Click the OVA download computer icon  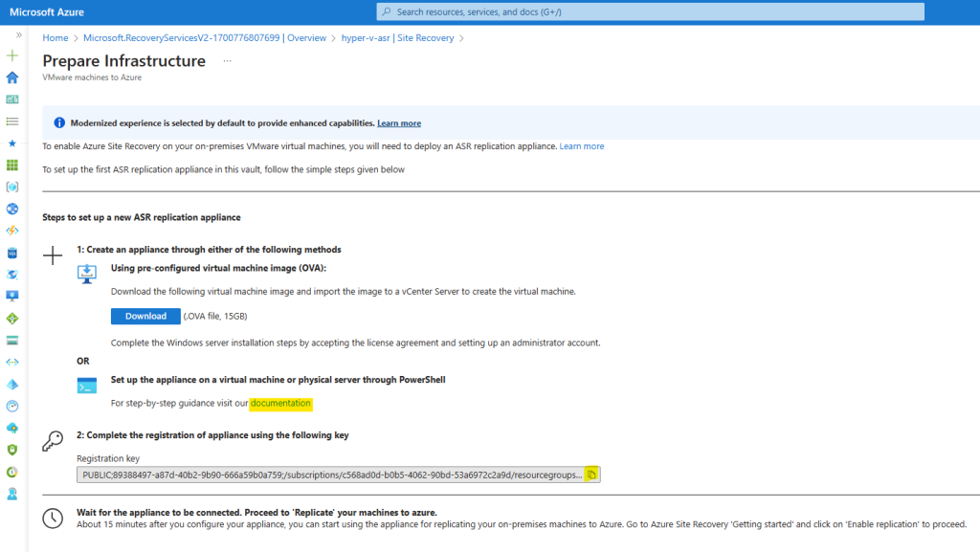point(87,274)
